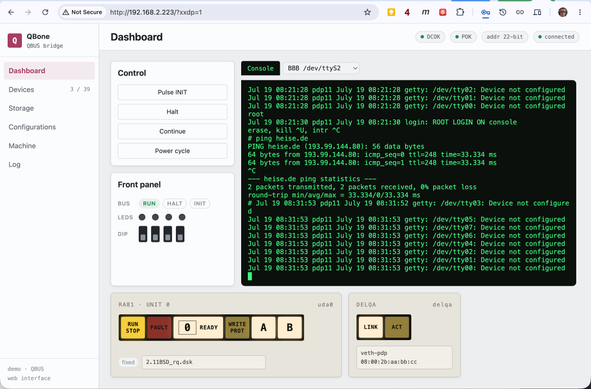Open the Extensions puzzle icon

tap(460, 12)
